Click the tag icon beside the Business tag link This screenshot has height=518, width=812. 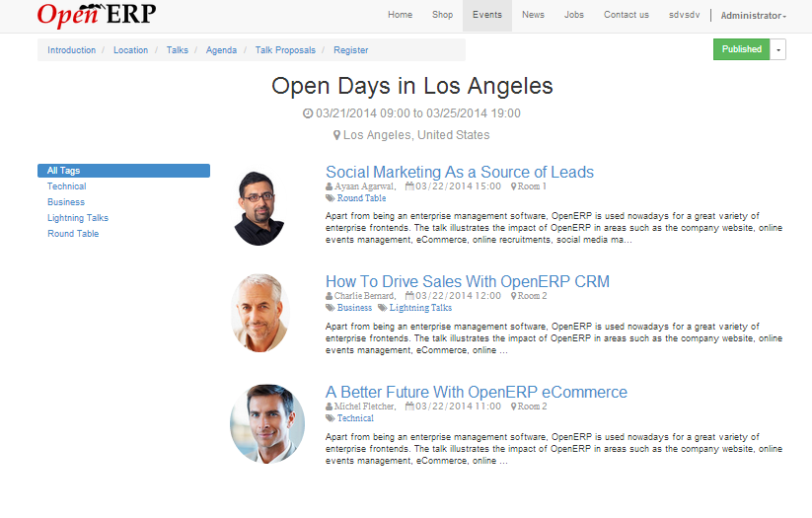[330, 308]
